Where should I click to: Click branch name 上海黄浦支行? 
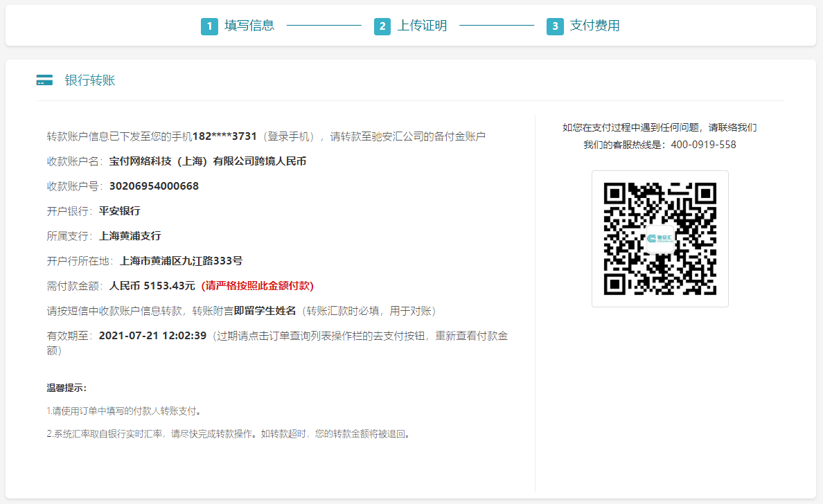pyautogui.click(x=130, y=236)
